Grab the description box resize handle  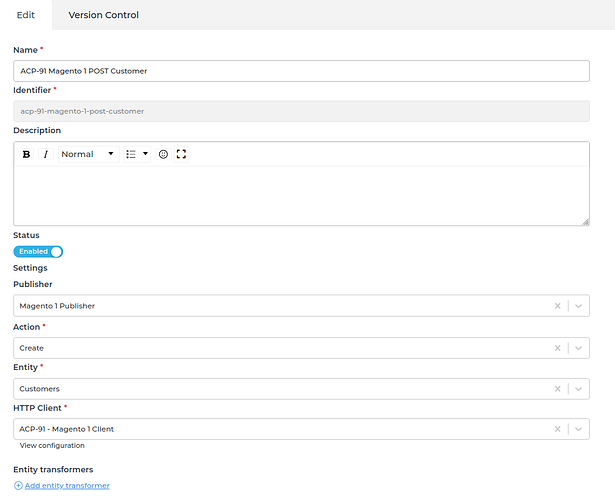coord(585,222)
